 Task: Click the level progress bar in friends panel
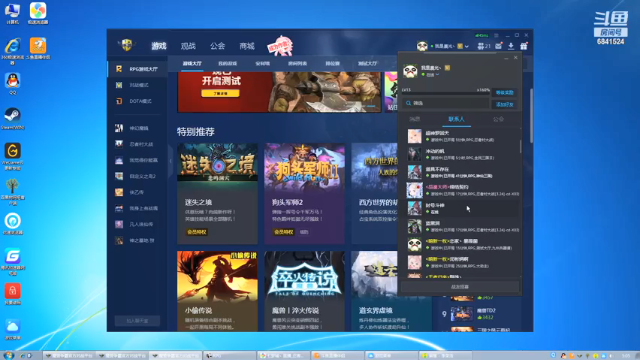click(x=445, y=93)
